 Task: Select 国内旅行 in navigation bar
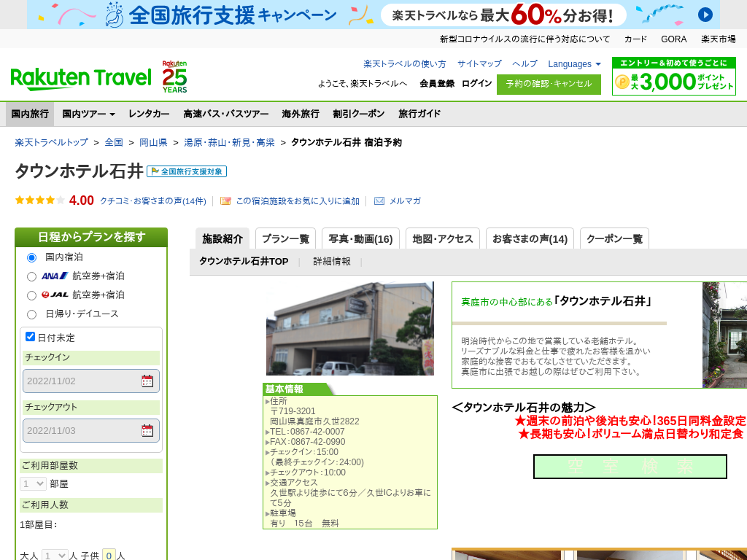[30, 114]
